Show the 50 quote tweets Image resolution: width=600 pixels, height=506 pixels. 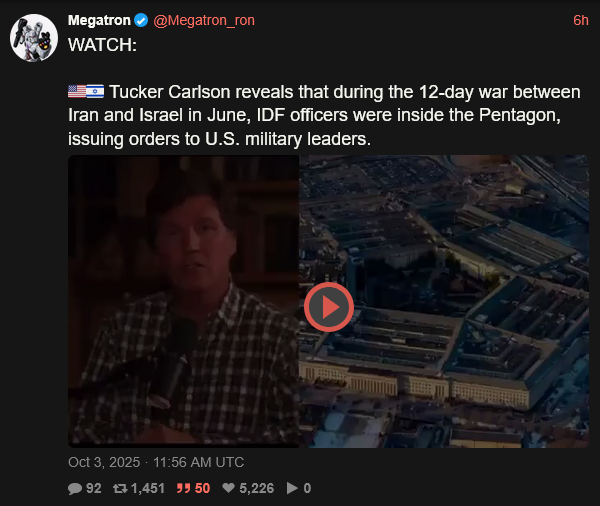point(202,488)
